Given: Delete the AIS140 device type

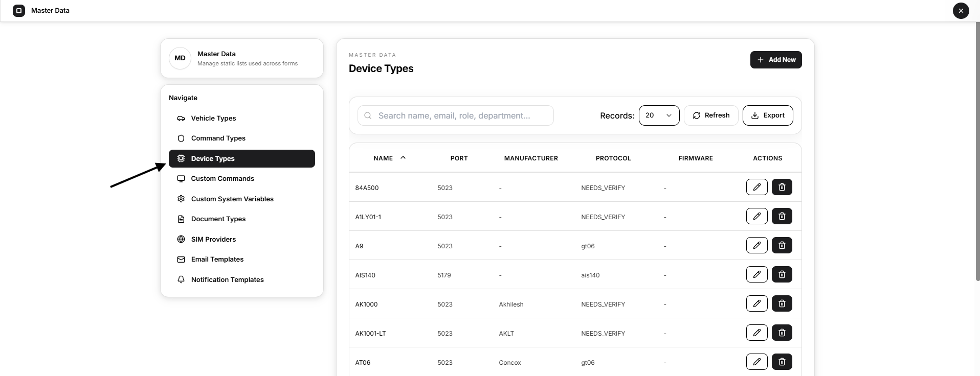Looking at the screenshot, I should pos(782,274).
